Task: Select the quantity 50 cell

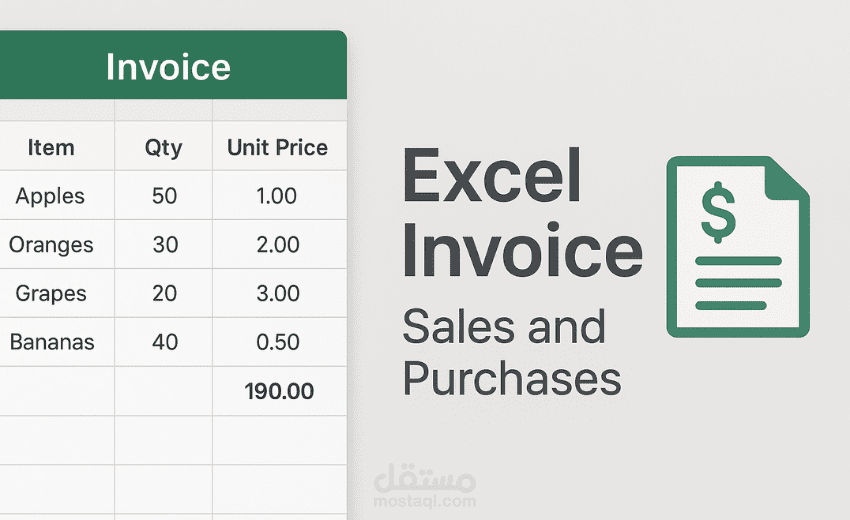Action: pos(163,195)
